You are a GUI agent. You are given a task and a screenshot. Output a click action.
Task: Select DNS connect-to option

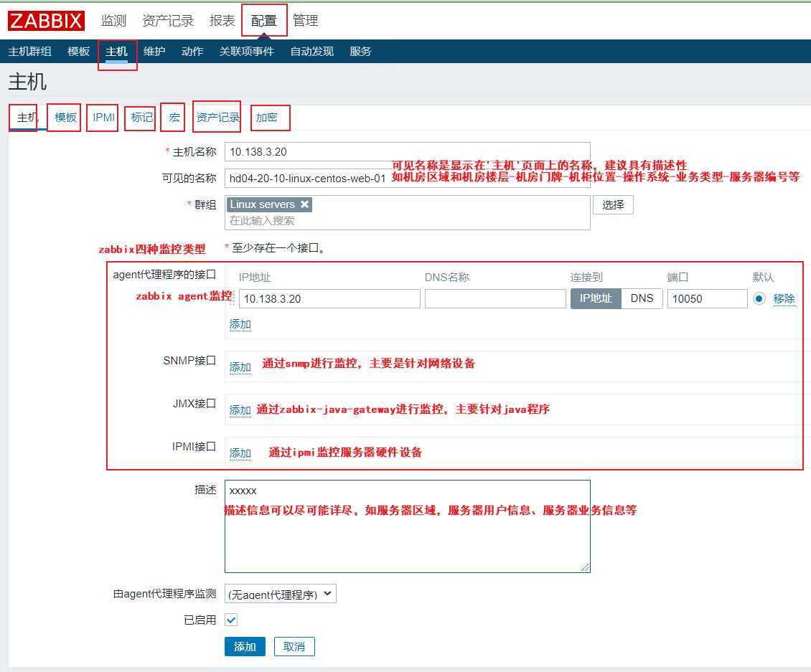click(642, 299)
